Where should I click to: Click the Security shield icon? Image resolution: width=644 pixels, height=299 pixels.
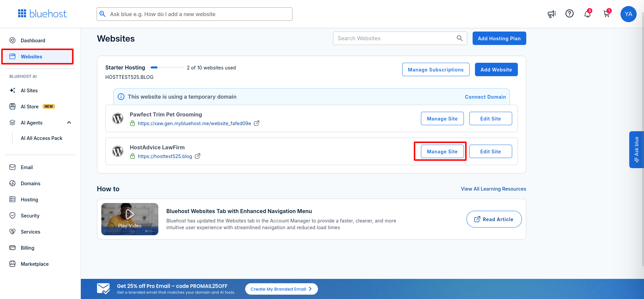12,215
